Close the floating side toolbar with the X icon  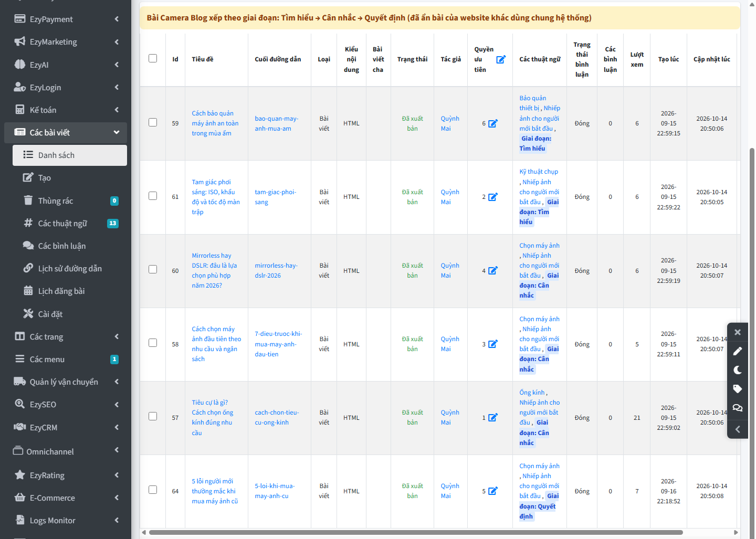pyautogui.click(x=738, y=332)
